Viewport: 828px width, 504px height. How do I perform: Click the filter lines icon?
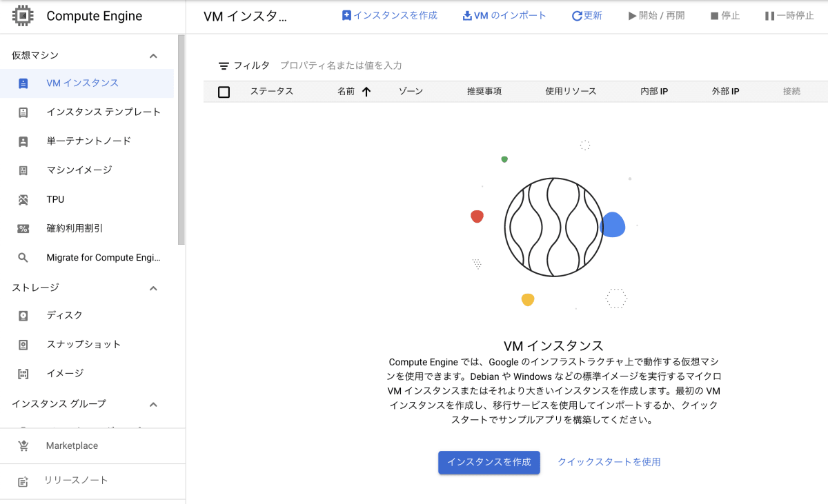[x=224, y=66]
